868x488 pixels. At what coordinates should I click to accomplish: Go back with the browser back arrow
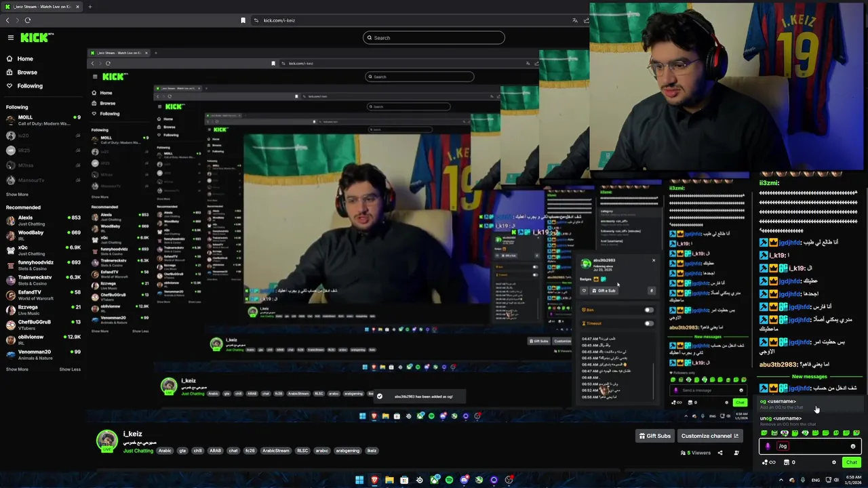[x=7, y=20]
